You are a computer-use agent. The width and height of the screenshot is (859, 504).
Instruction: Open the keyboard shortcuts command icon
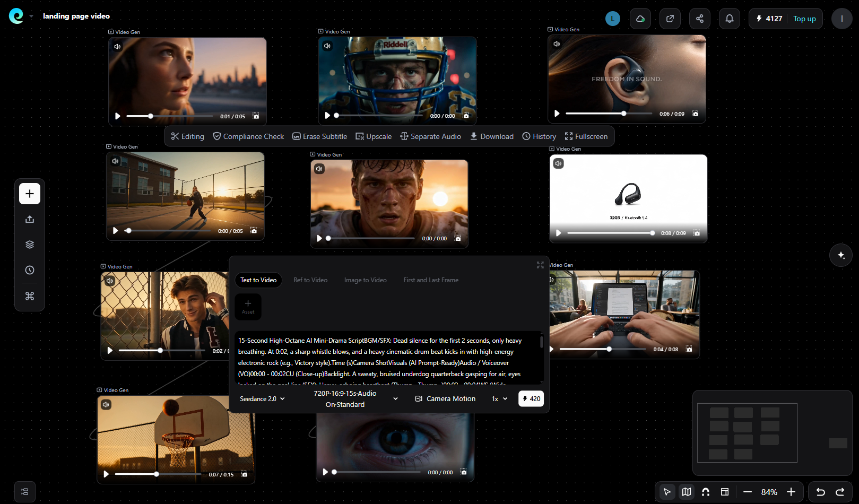30,296
